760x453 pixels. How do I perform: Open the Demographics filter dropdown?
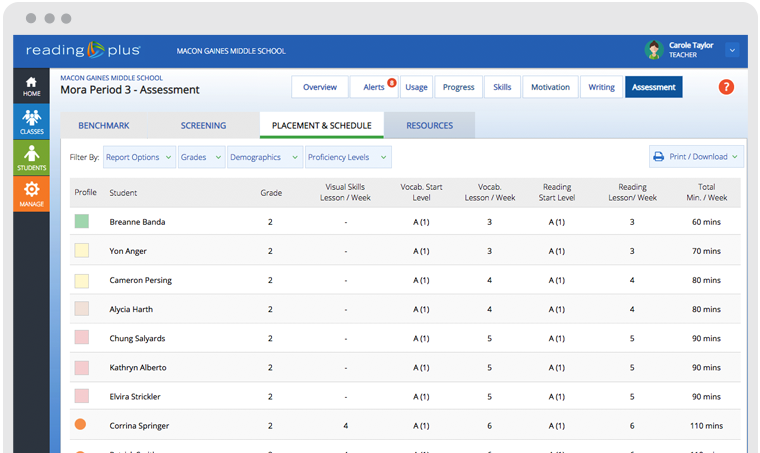(264, 157)
